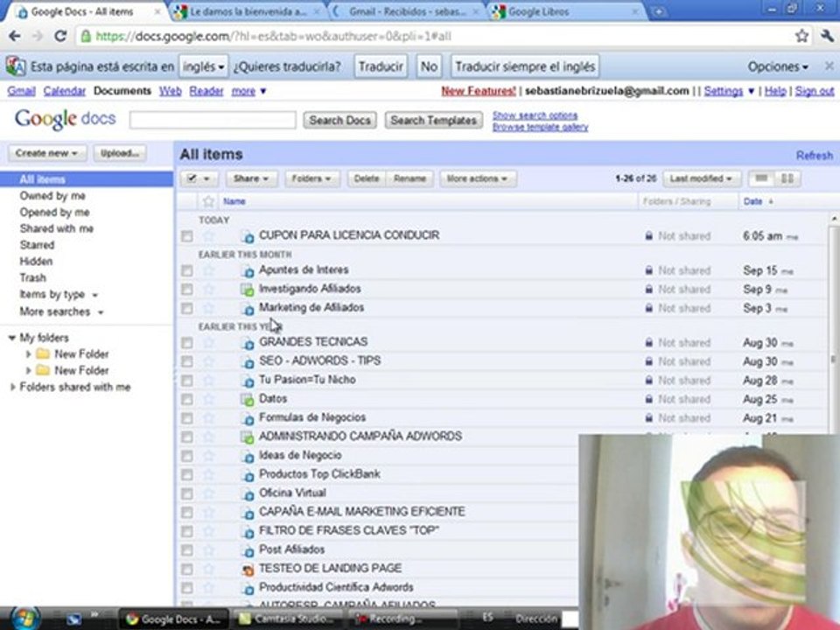Viewport: 840px width, 630px height.
Task: Star the Apuntes de Interes document
Action: point(208,270)
